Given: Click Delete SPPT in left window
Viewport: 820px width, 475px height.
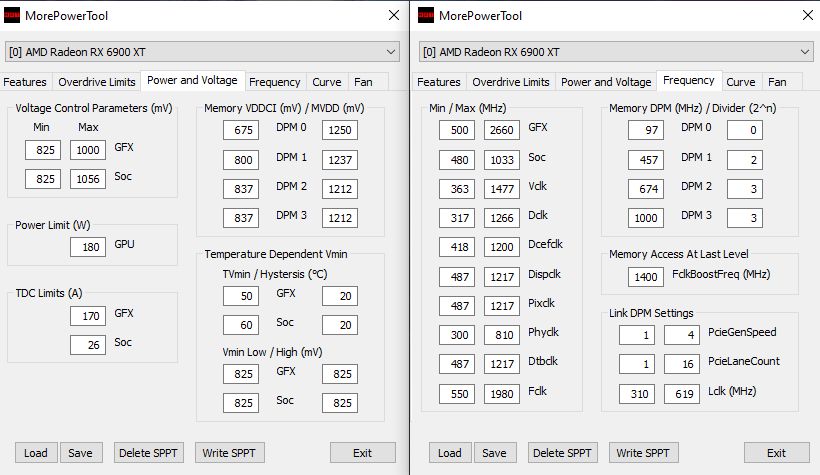Looking at the screenshot, I should (149, 453).
